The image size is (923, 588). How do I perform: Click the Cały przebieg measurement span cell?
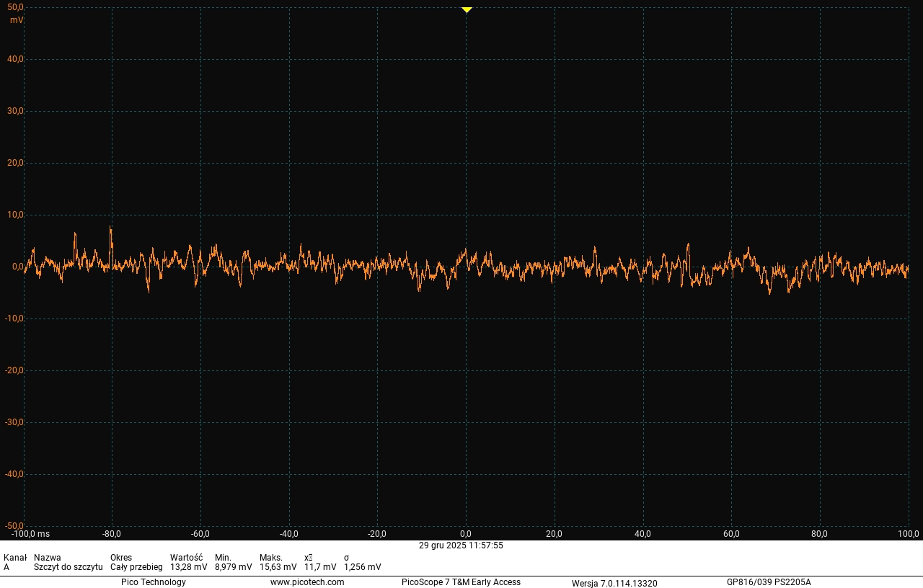[x=136, y=567]
